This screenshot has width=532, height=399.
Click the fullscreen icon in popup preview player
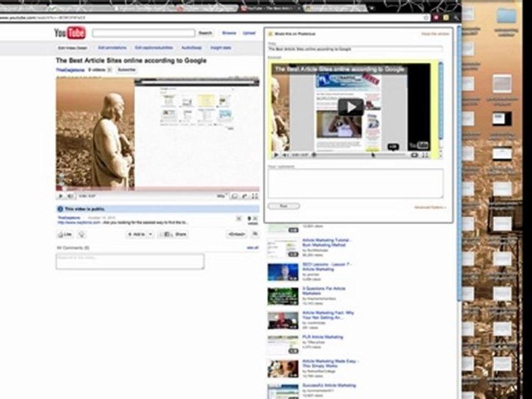(425, 155)
